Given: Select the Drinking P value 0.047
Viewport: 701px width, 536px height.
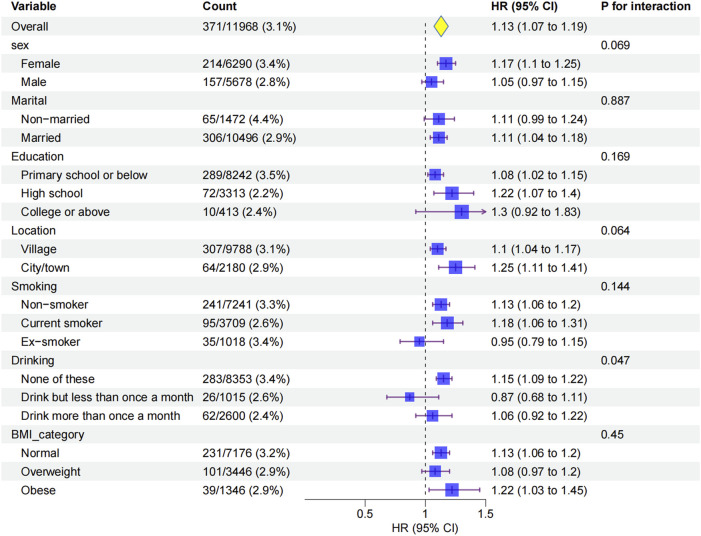Looking at the screenshot, I should pyautogui.click(x=615, y=361).
